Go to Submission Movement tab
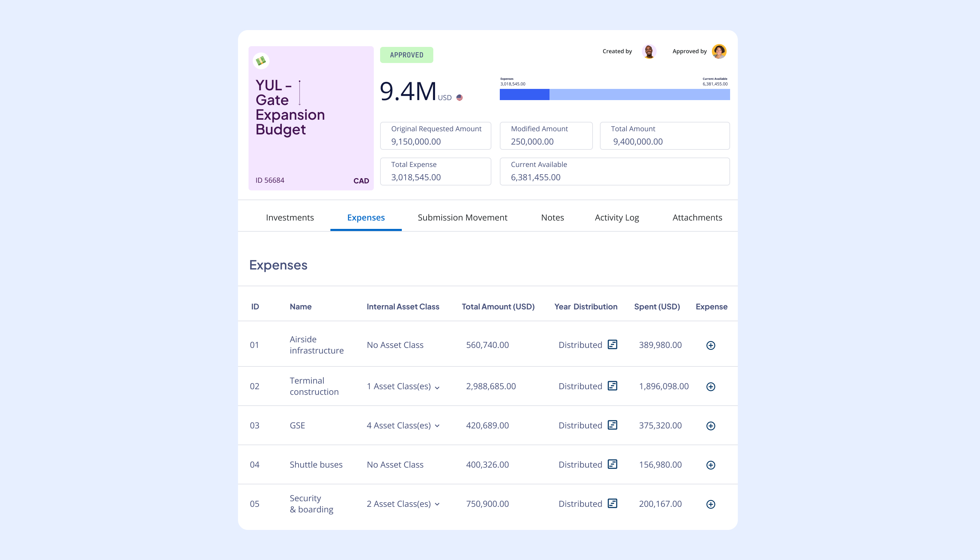This screenshot has height=560, width=980. (x=462, y=217)
